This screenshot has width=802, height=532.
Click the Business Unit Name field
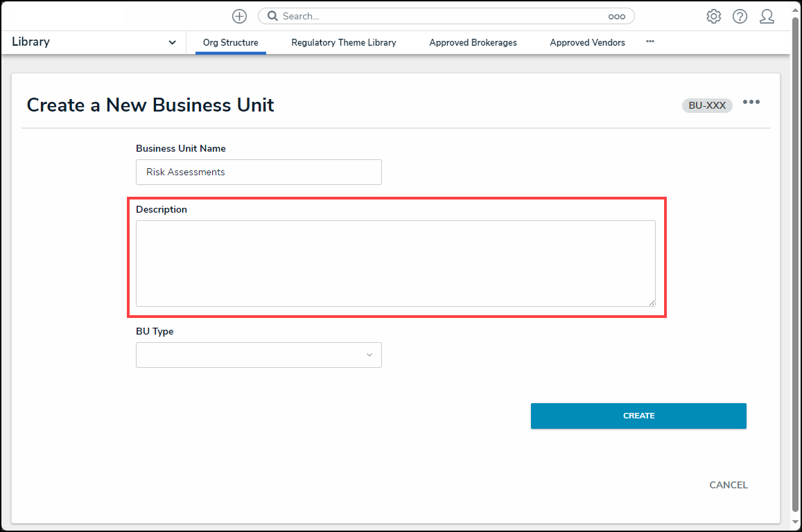click(x=259, y=172)
